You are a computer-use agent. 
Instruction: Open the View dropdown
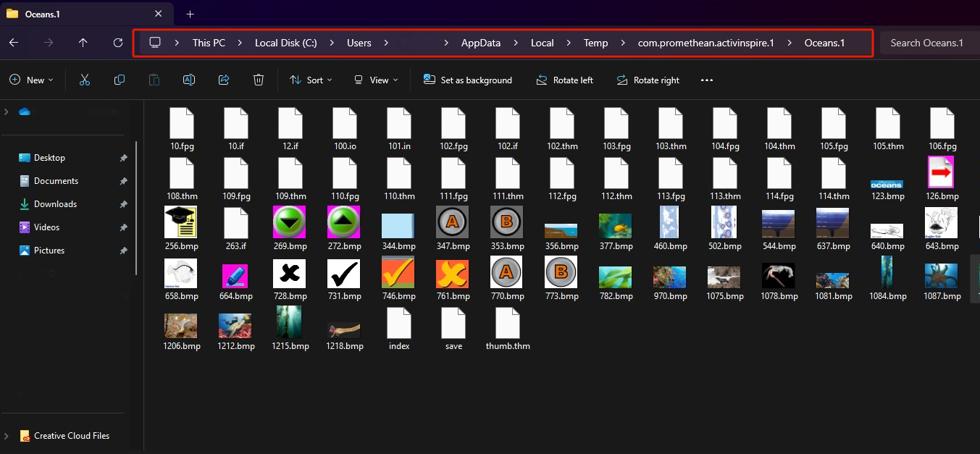(374, 80)
